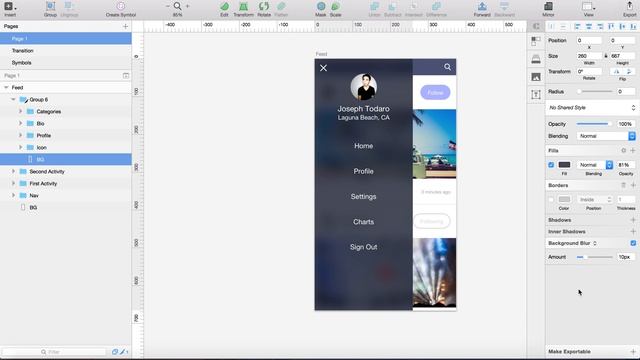The width and height of the screenshot is (640, 360).
Task: Expand the Profile layer group
Action: (x=20, y=136)
